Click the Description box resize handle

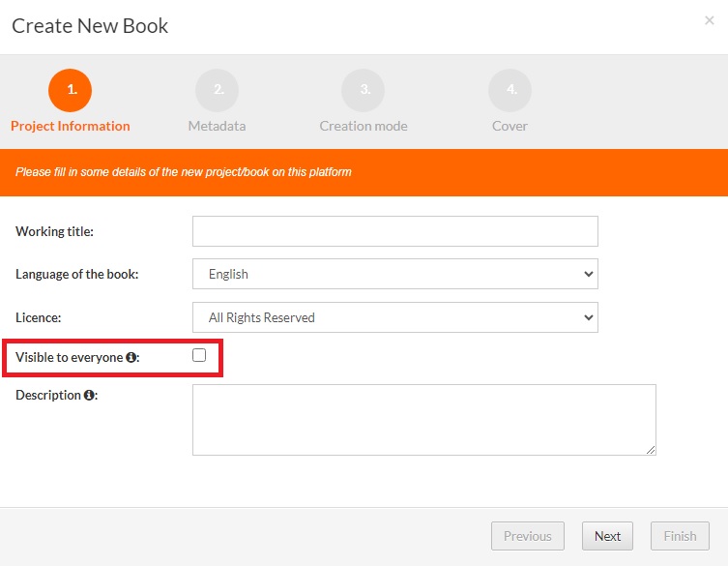pos(652,450)
